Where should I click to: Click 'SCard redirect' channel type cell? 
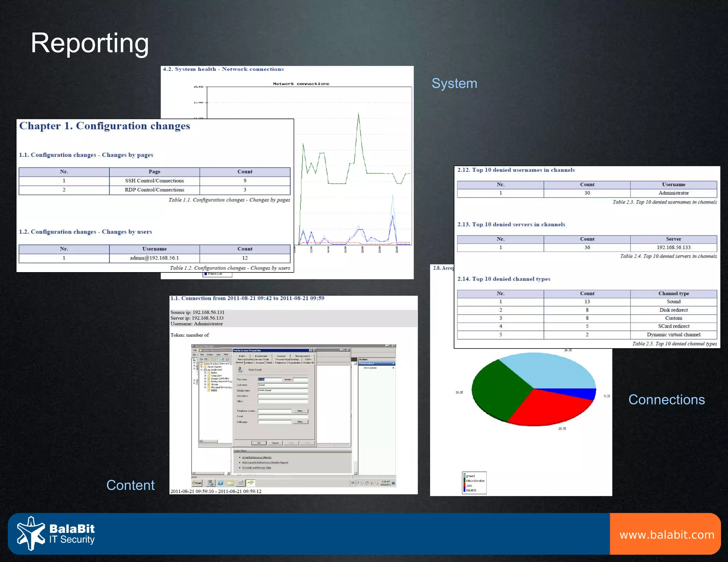tap(674, 326)
